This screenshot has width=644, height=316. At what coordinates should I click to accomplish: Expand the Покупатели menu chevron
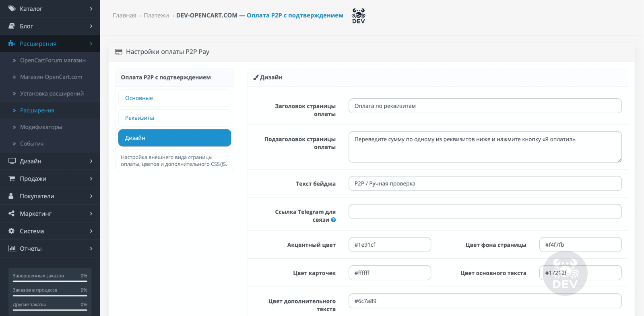click(x=91, y=196)
